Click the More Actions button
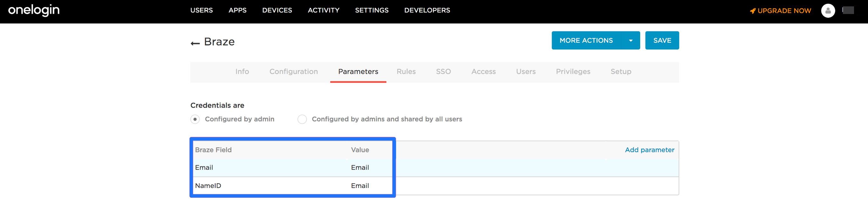The image size is (868, 208). coord(586,40)
